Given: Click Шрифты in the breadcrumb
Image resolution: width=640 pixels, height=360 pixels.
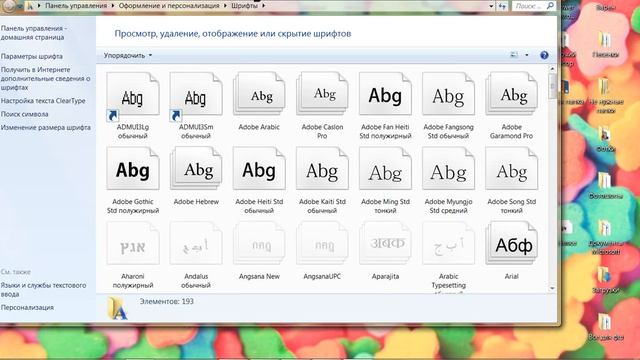Looking at the screenshot, I should tap(244, 6).
